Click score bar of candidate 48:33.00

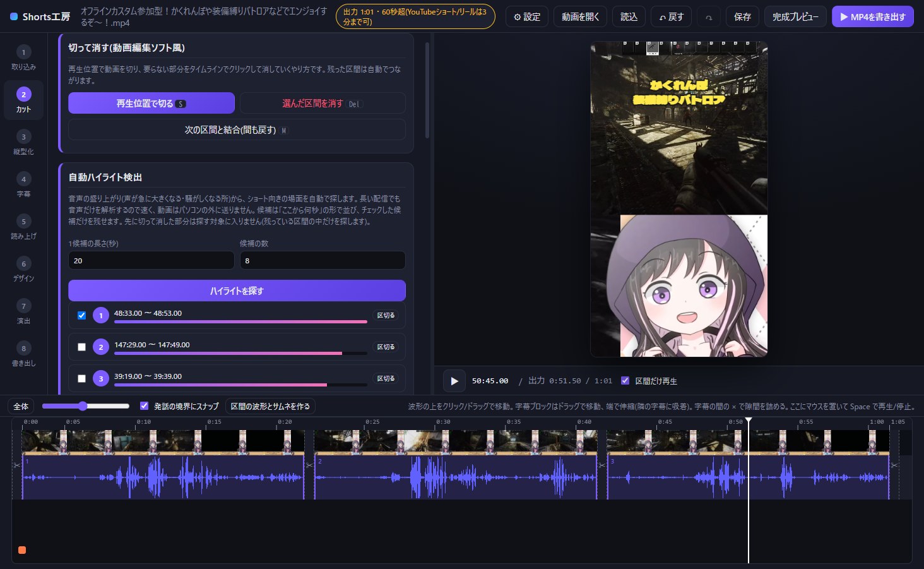[240, 322]
